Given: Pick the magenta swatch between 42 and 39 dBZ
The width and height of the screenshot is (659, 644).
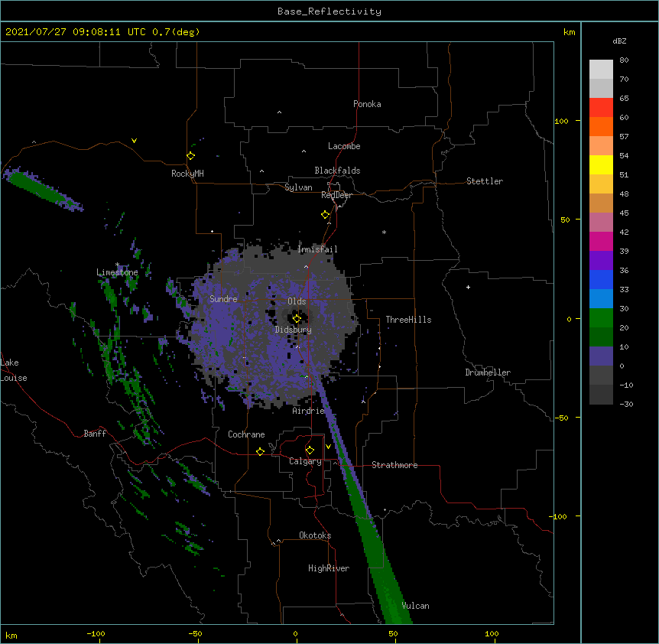Looking at the screenshot, I should [x=601, y=242].
